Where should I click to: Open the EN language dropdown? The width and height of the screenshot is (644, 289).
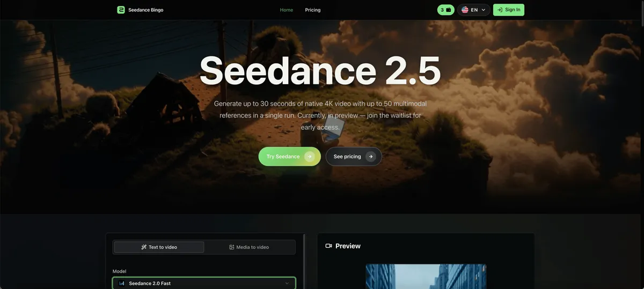coord(474,10)
